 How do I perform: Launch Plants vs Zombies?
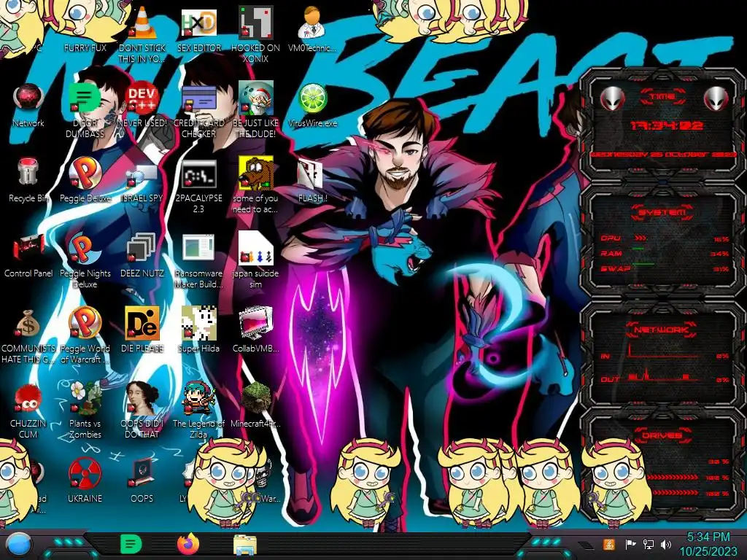point(85,397)
